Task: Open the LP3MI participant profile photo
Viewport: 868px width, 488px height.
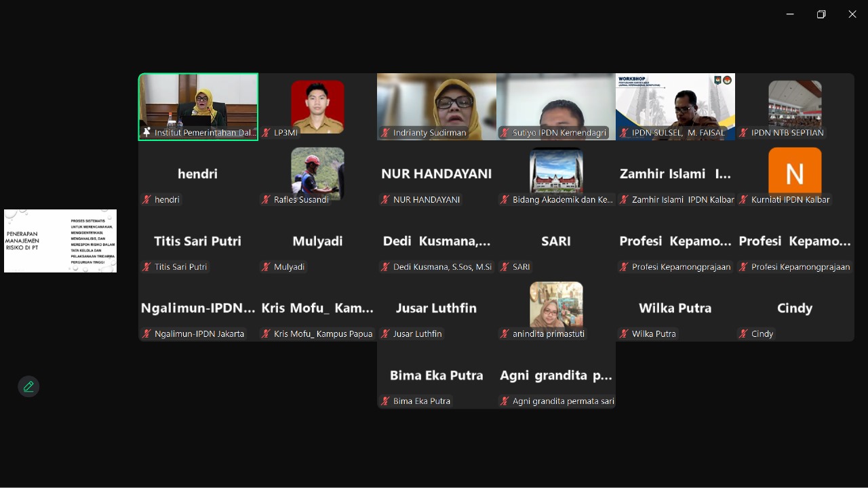Action: (317, 106)
